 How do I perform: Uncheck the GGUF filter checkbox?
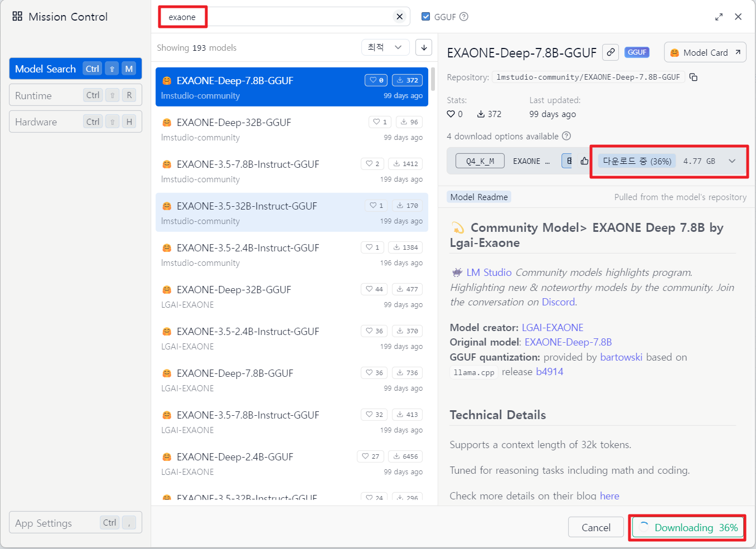click(x=426, y=17)
